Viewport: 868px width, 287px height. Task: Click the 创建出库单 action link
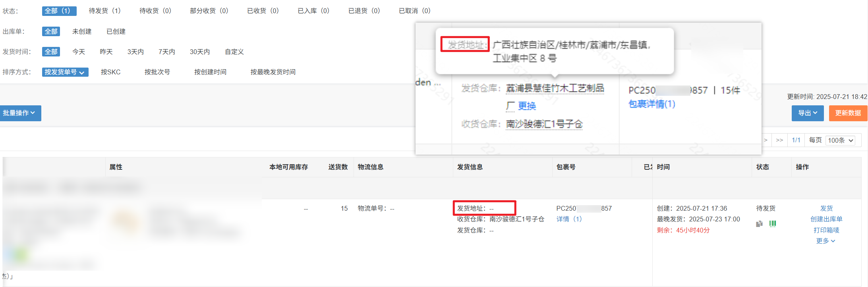(x=826, y=219)
